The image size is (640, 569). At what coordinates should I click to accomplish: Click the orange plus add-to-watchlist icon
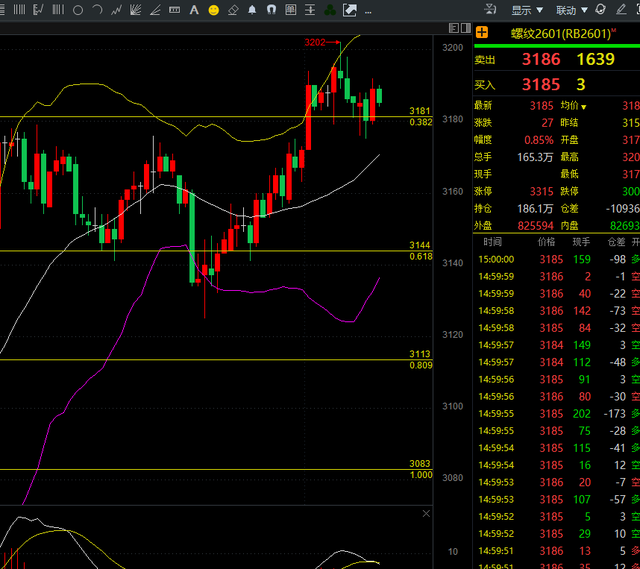[482, 32]
